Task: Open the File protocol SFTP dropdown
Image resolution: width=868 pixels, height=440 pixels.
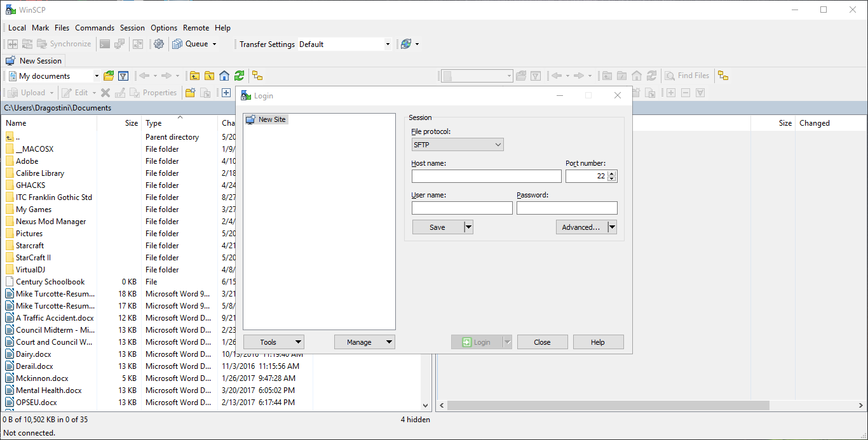Action: point(458,145)
